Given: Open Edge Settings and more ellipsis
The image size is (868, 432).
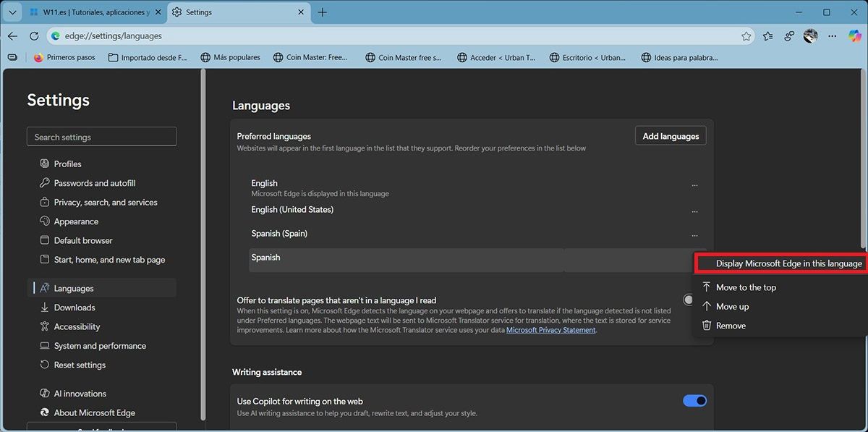Looking at the screenshot, I should coord(833,35).
